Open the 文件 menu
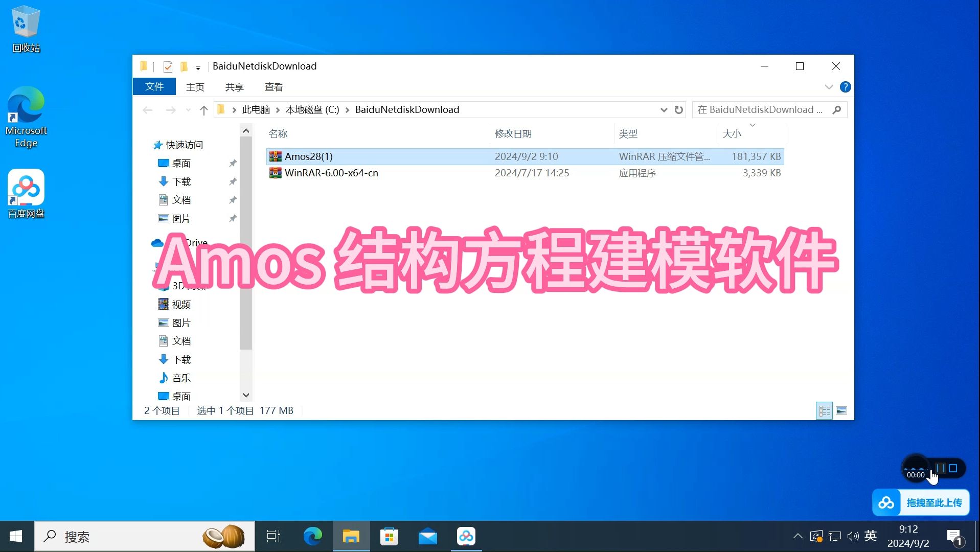The width and height of the screenshot is (980, 552). pos(154,86)
